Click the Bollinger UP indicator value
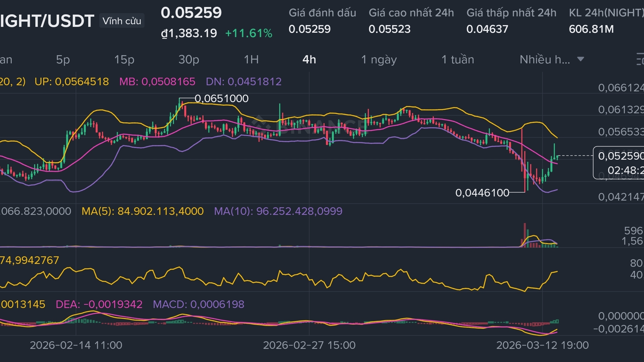The height and width of the screenshot is (362, 644). click(x=72, y=81)
